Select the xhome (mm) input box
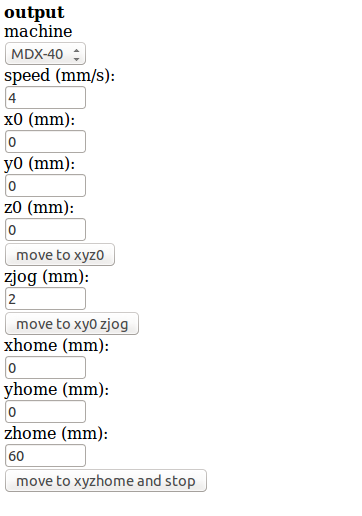This screenshot has width=362, height=516. [45, 368]
